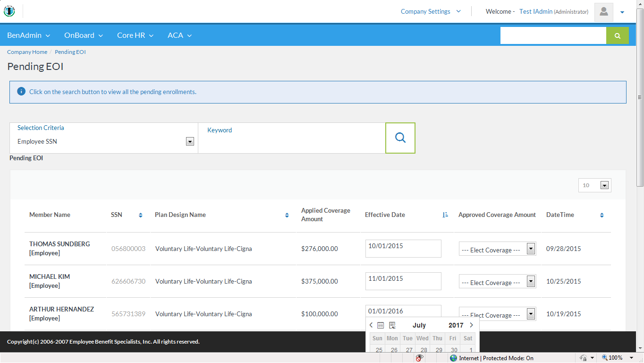Open the page size dropdown showing 10

595,185
